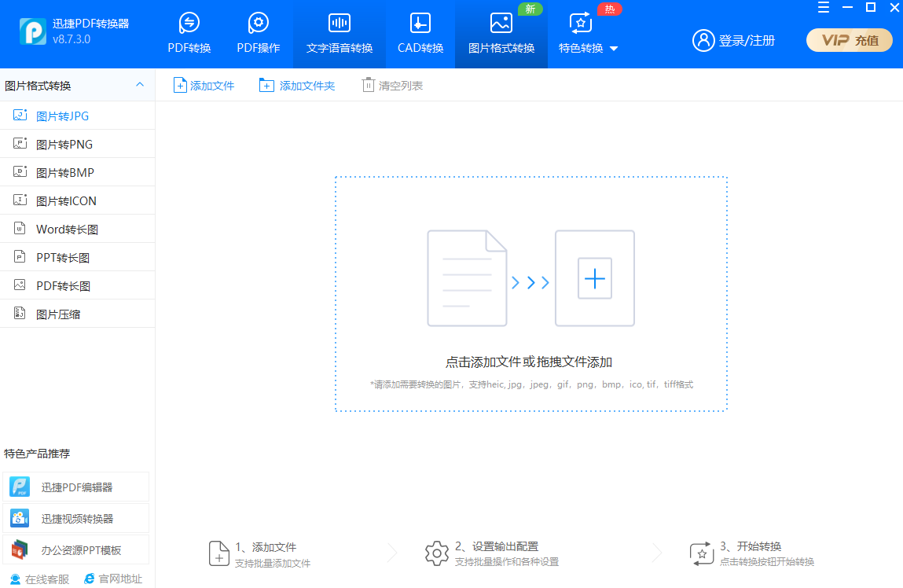This screenshot has width=903, height=588.
Task: Click the 办公资源PPT模板 icon
Action: (20, 550)
